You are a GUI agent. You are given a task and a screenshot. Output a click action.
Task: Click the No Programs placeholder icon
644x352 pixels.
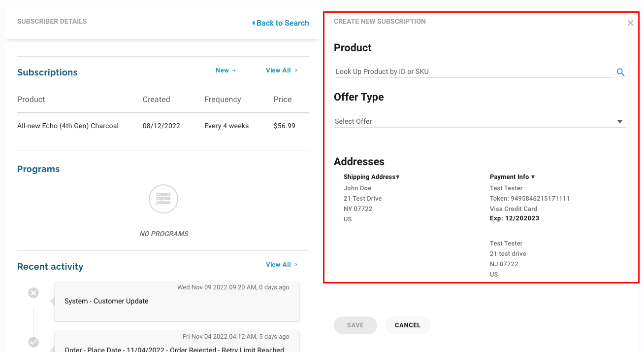coord(163,199)
